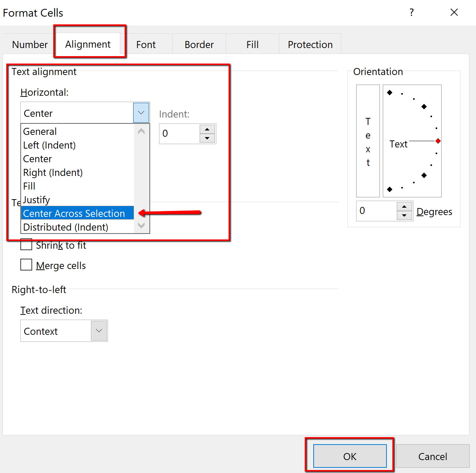Click list scroll down arrow

coord(141,225)
